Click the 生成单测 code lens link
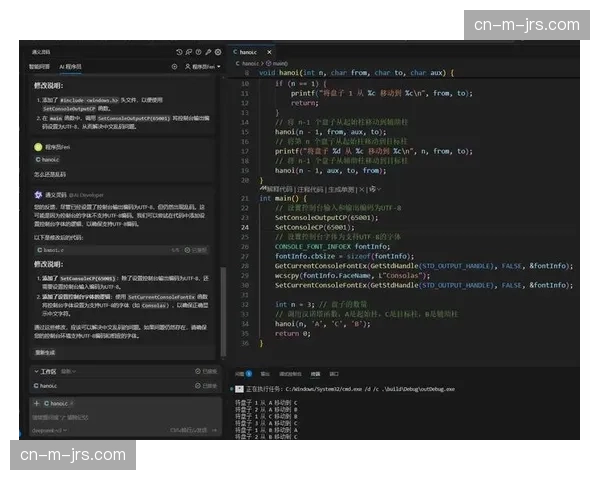Viewport: 600px width, 480px height. point(340,188)
